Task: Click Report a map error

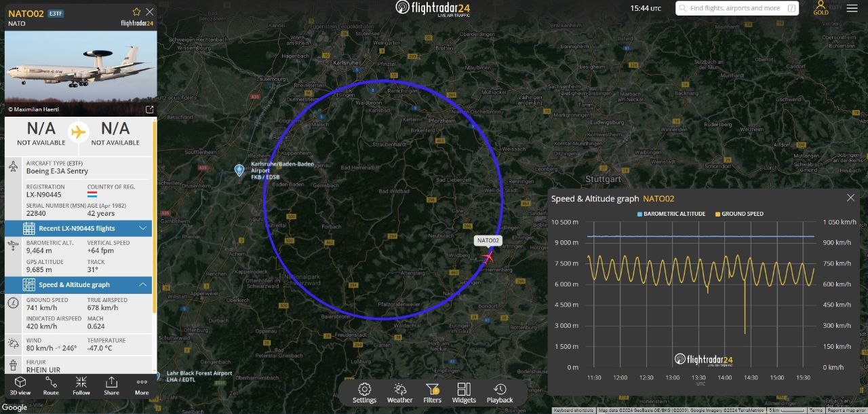Action: click(x=846, y=411)
